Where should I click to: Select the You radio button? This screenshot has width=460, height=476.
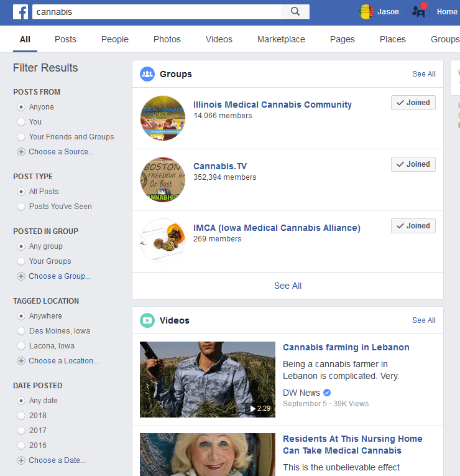pos(21,122)
